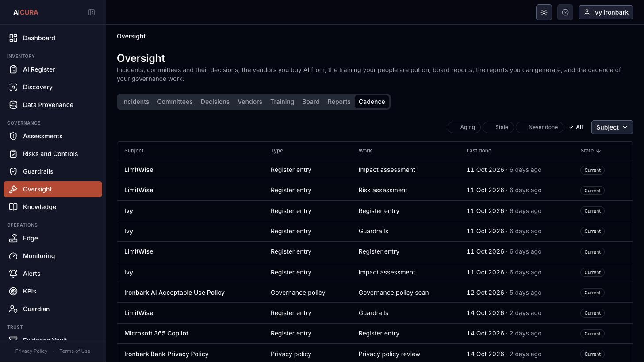Click '12 Oct 2026' last done date
Viewport: 644px width, 362px height.
tap(485, 293)
